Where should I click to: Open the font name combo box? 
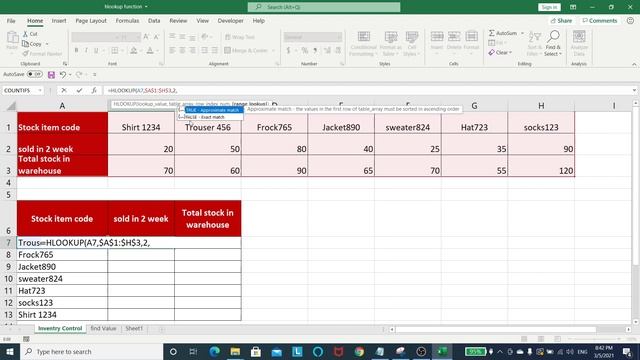pyautogui.click(x=95, y=37)
